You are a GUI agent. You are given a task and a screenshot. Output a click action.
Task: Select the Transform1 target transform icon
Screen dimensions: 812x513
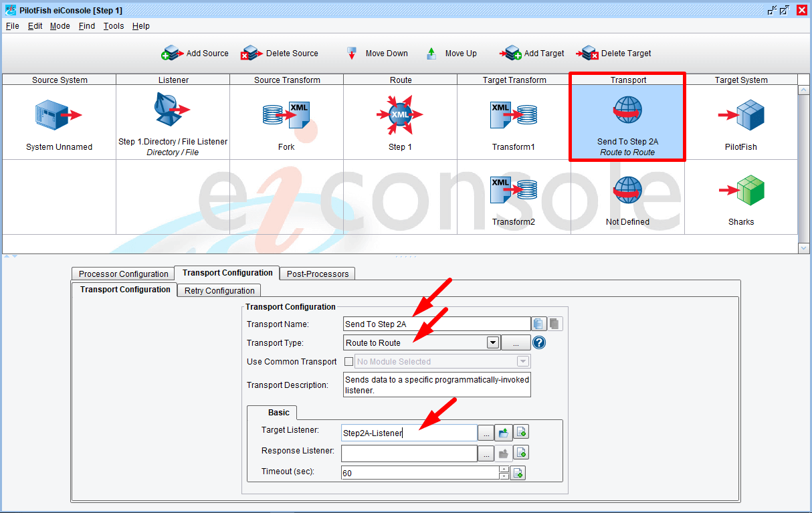(514, 115)
